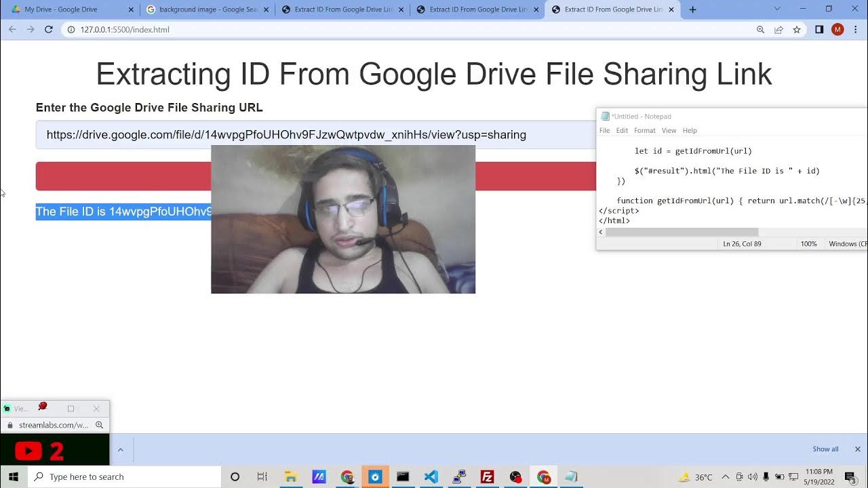Click the share page icon in address bar
Image resolution: width=868 pixels, height=488 pixels.
pos(778,30)
